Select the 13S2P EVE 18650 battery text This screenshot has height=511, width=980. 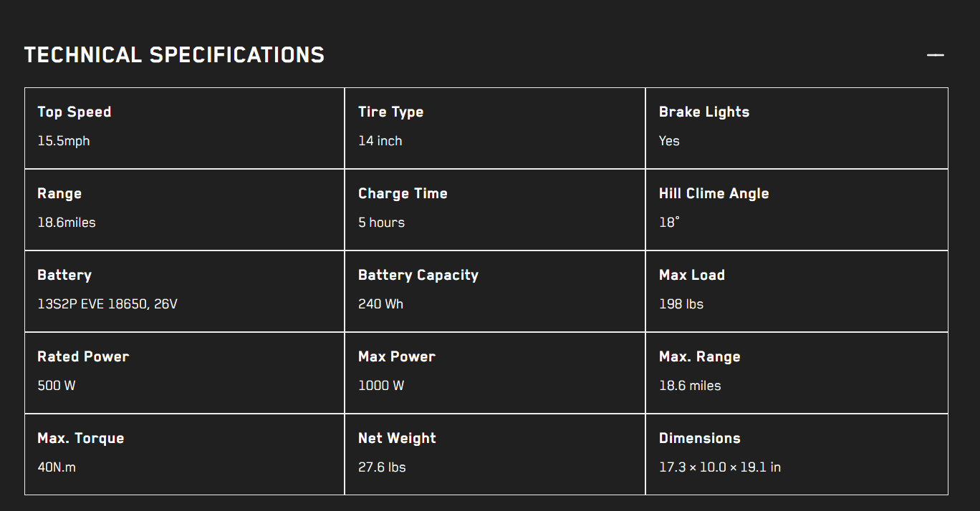[107, 303]
